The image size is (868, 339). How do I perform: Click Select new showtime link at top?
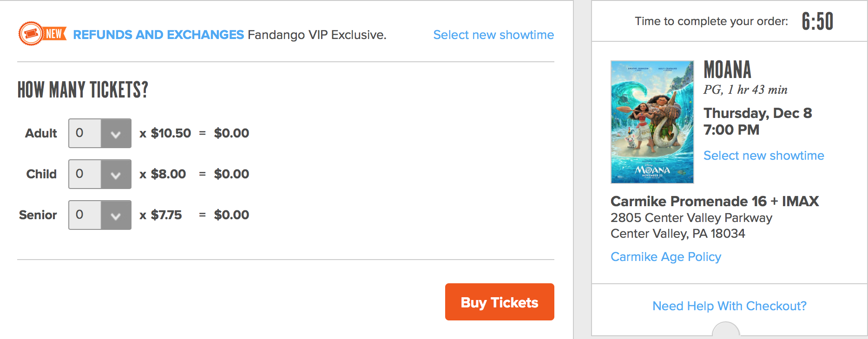point(493,35)
